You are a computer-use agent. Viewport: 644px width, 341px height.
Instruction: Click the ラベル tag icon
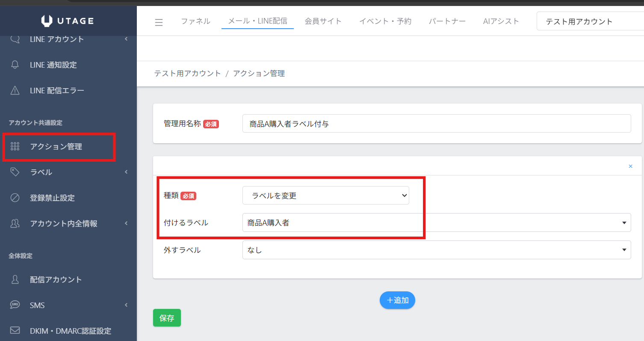(x=15, y=172)
